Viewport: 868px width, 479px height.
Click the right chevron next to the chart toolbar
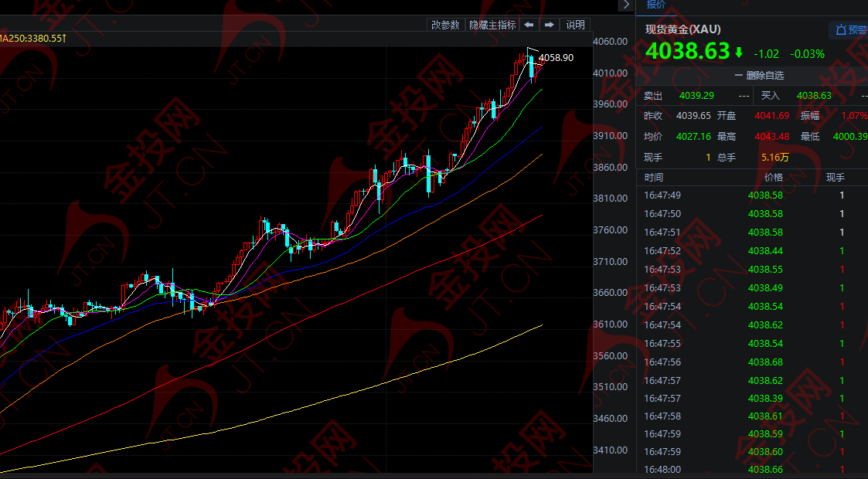pos(626,5)
